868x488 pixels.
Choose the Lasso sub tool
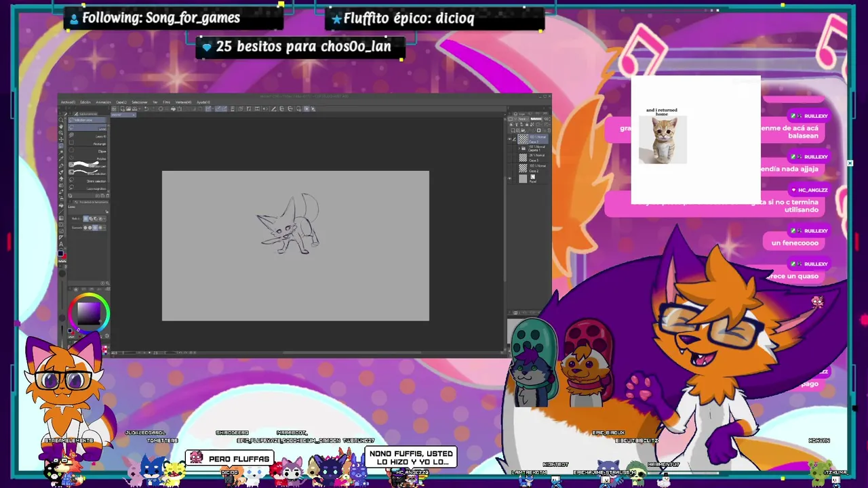click(87, 127)
